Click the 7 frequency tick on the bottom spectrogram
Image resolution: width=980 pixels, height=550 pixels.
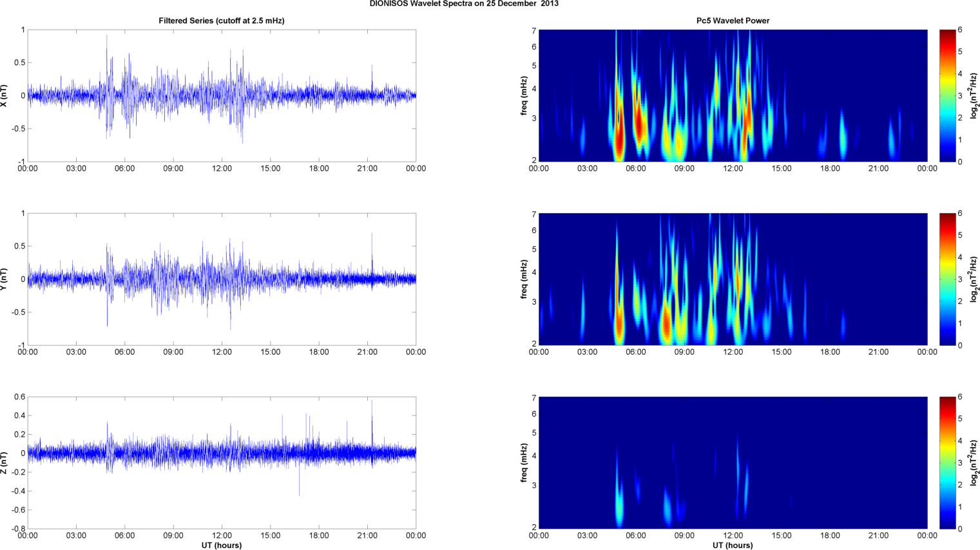click(x=534, y=397)
